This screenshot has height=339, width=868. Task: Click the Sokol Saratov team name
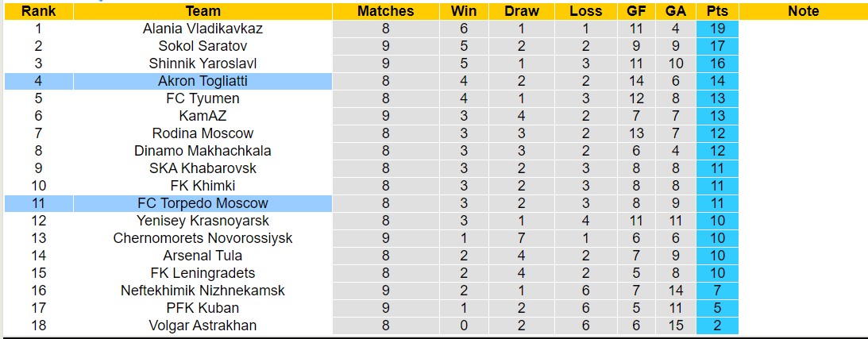(x=203, y=46)
